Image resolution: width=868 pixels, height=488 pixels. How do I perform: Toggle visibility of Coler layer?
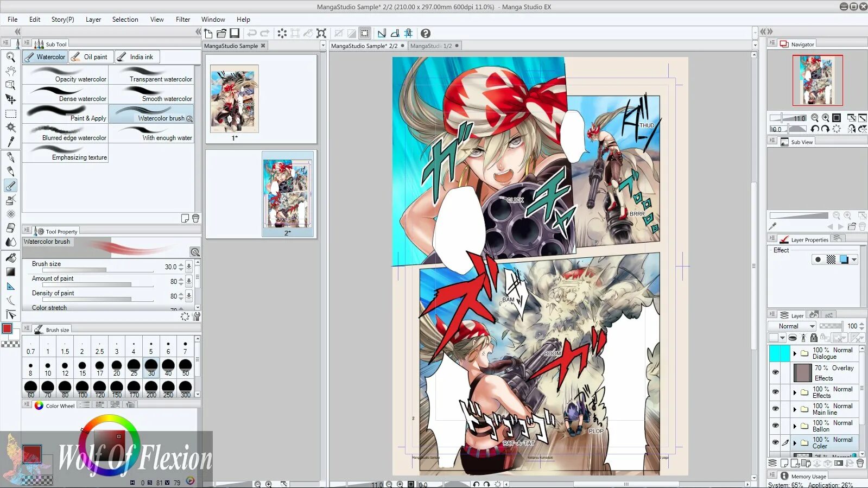pyautogui.click(x=775, y=442)
